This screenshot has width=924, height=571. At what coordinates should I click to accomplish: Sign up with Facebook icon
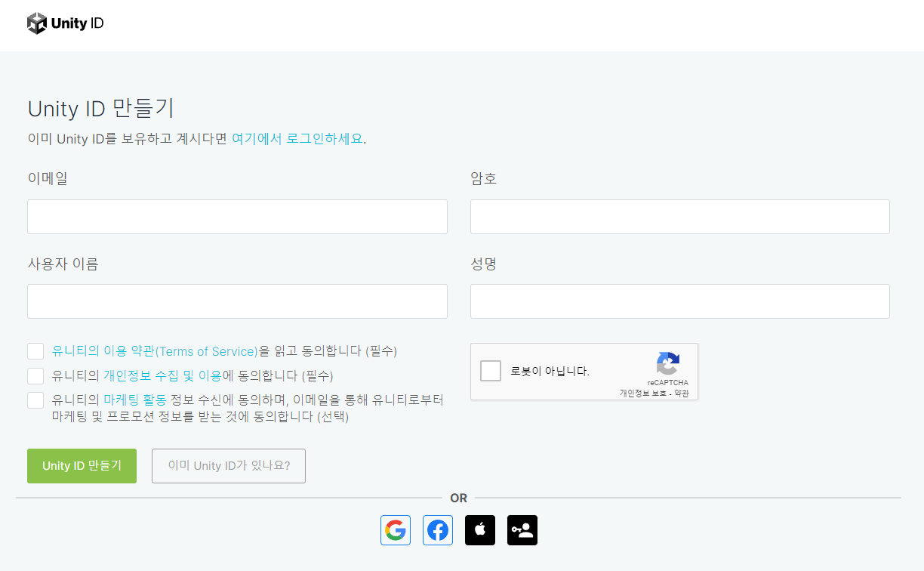pyautogui.click(x=438, y=530)
